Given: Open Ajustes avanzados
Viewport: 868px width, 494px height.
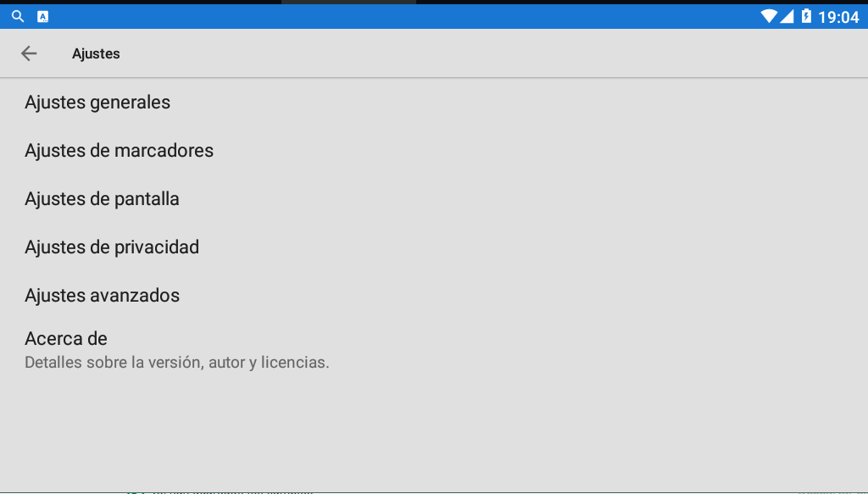Looking at the screenshot, I should click(x=102, y=296).
